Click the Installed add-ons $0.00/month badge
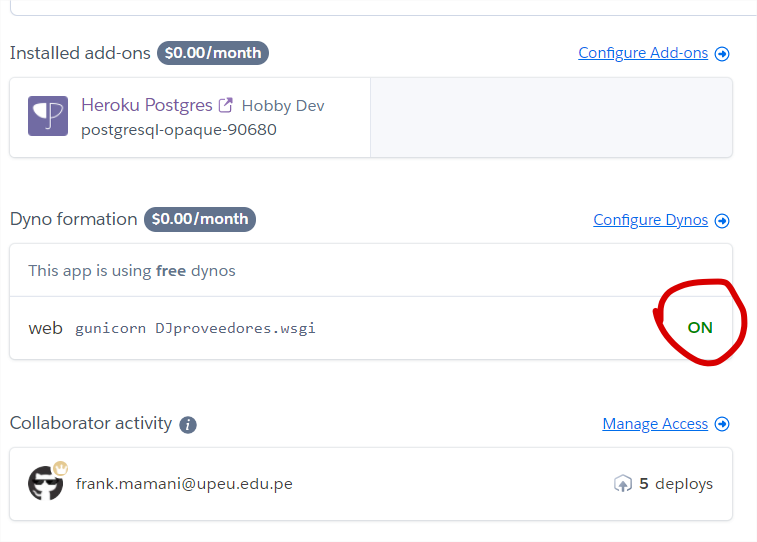 coord(213,53)
